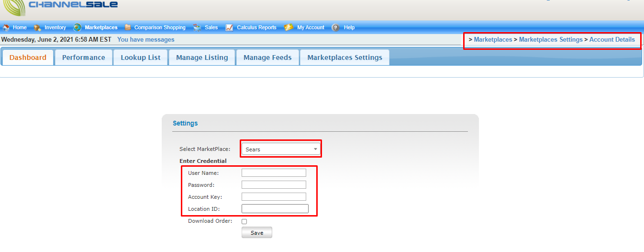Screen dimensions: 644x252
Task: Open the Home menu
Action: pyautogui.click(x=20, y=28)
